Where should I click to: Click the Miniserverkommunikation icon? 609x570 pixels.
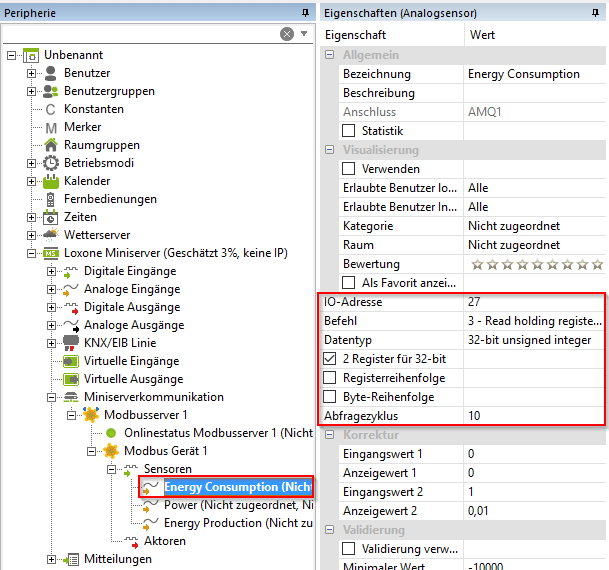tap(71, 397)
